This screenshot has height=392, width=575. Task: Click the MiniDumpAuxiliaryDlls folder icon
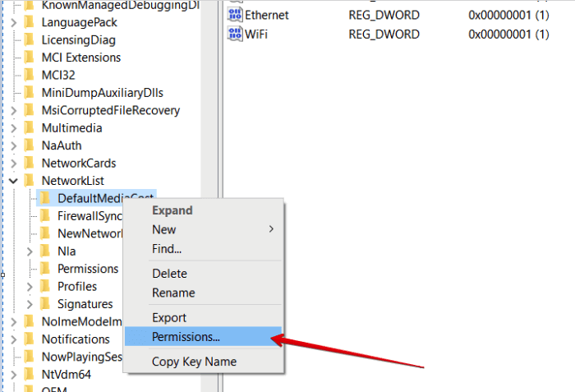29,93
